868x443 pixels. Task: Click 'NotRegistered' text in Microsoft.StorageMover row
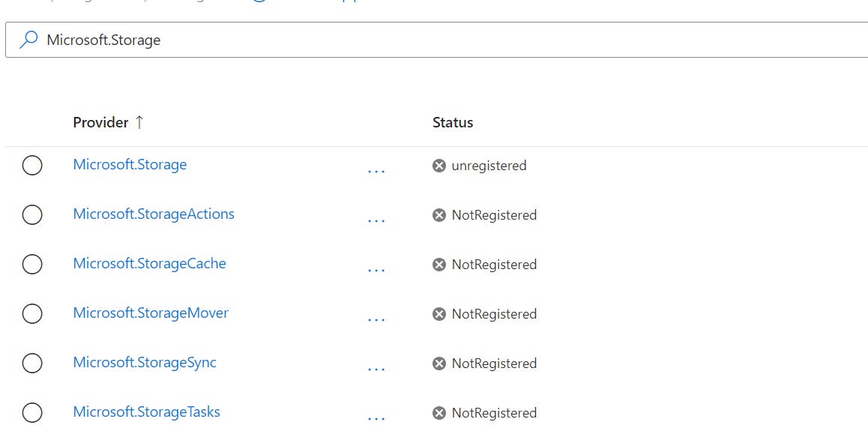[494, 314]
